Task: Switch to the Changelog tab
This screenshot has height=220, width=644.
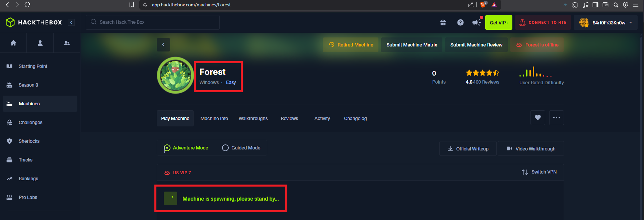Action: pyautogui.click(x=355, y=118)
